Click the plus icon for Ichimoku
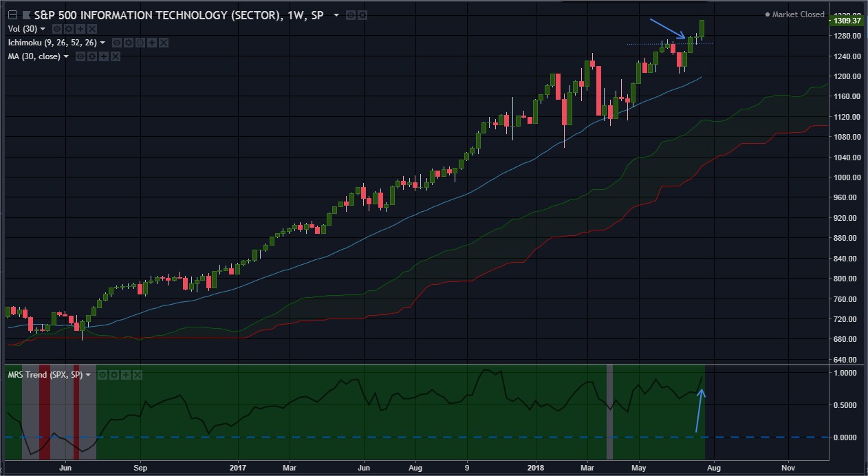 pyautogui.click(x=152, y=43)
